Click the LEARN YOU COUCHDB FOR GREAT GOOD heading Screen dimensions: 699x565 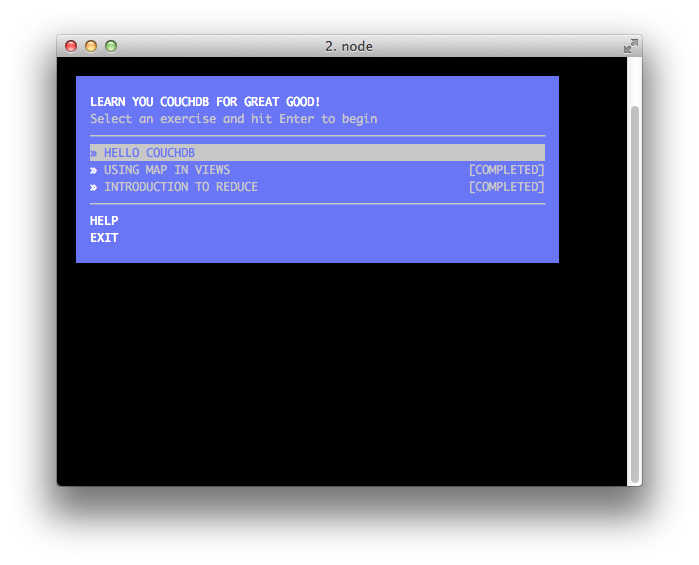(205, 102)
